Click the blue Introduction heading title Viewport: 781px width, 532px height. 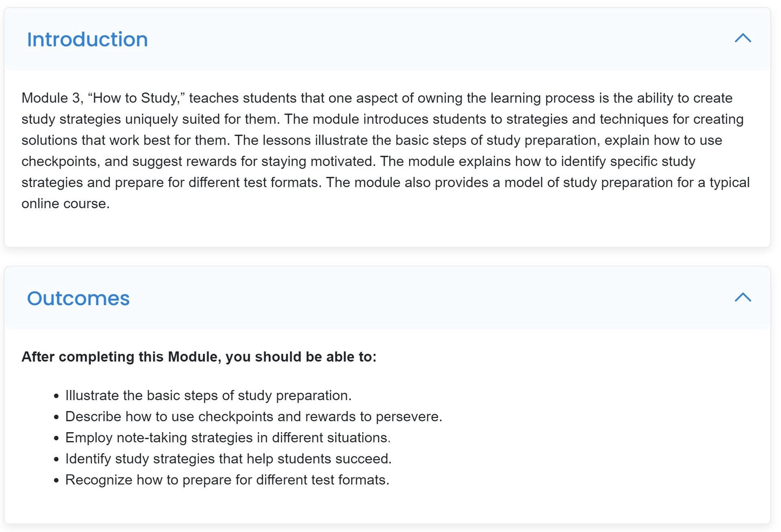[87, 39]
